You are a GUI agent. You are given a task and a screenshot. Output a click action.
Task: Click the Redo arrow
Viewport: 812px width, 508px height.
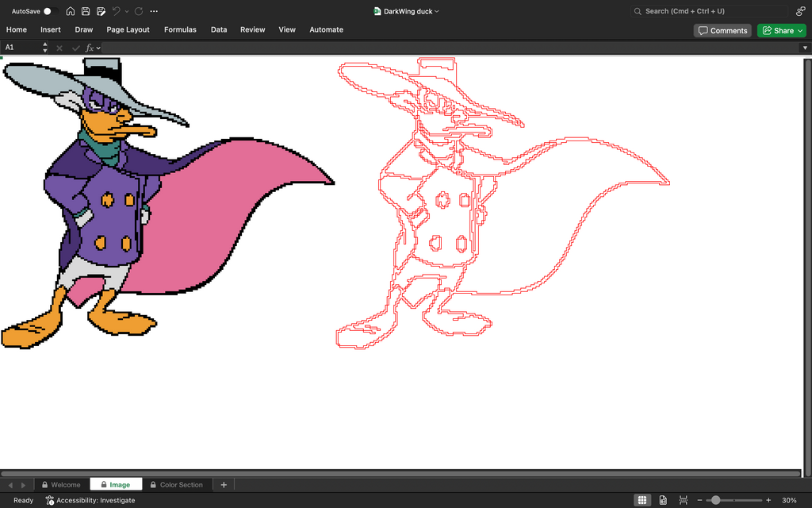point(139,11)
